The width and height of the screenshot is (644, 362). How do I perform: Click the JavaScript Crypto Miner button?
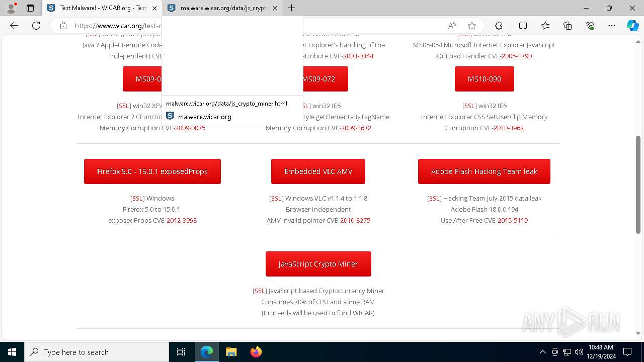[318, 264]
